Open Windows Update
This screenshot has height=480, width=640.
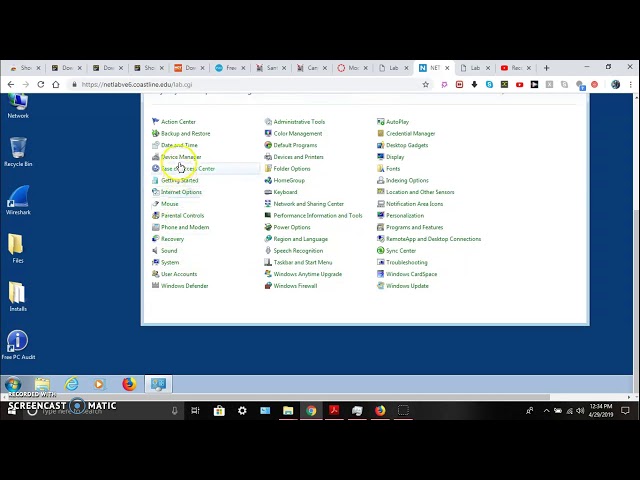pos(407,286)
